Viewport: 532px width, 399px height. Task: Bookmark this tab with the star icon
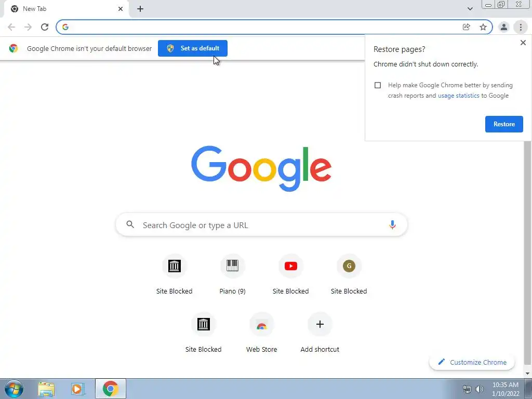pos(483,27)
